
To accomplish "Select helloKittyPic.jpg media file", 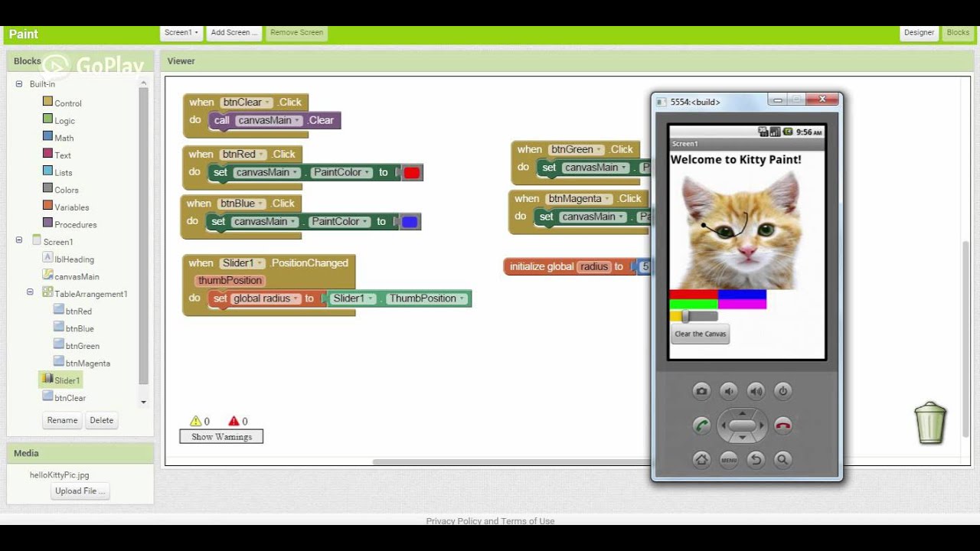I will click(60, 474).
